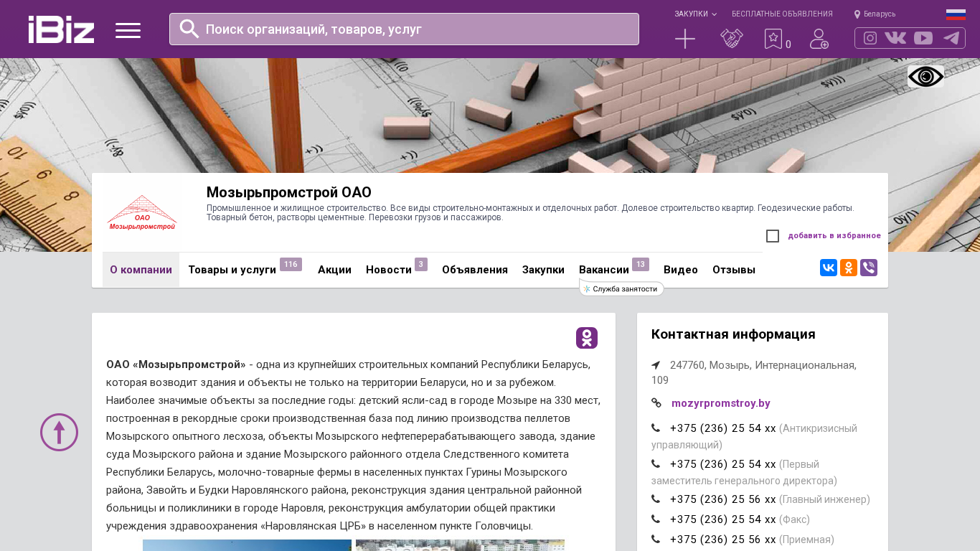Viewport: 980px width, 551px height.
Task: Expand the ЗАКУПКИ dropdown in header
Action: (695, 14)
